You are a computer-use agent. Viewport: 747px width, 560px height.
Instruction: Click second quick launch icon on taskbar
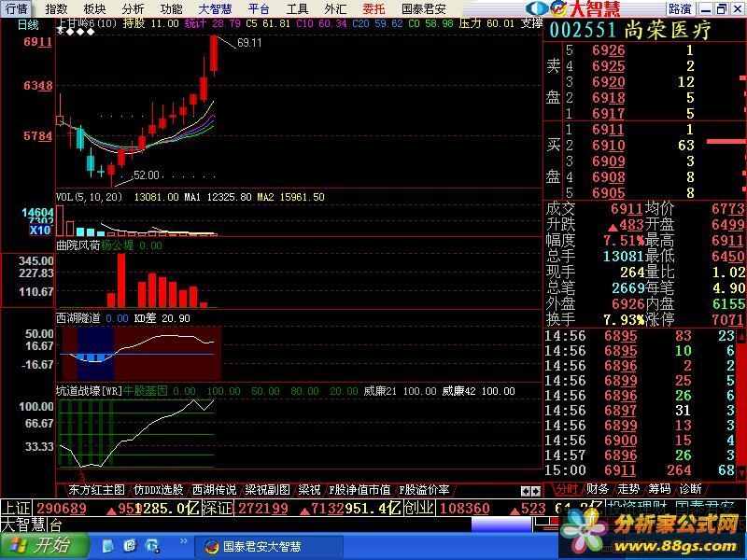[130, 546]
